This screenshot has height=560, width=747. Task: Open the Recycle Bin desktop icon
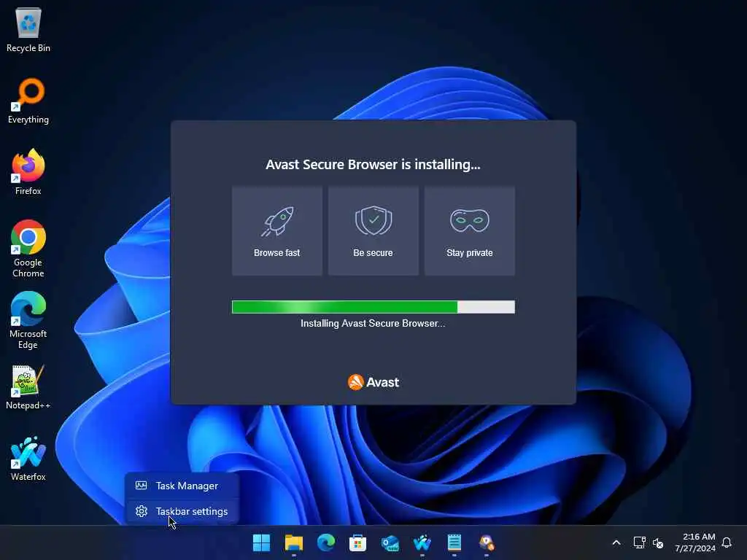(x=28, y=29)
